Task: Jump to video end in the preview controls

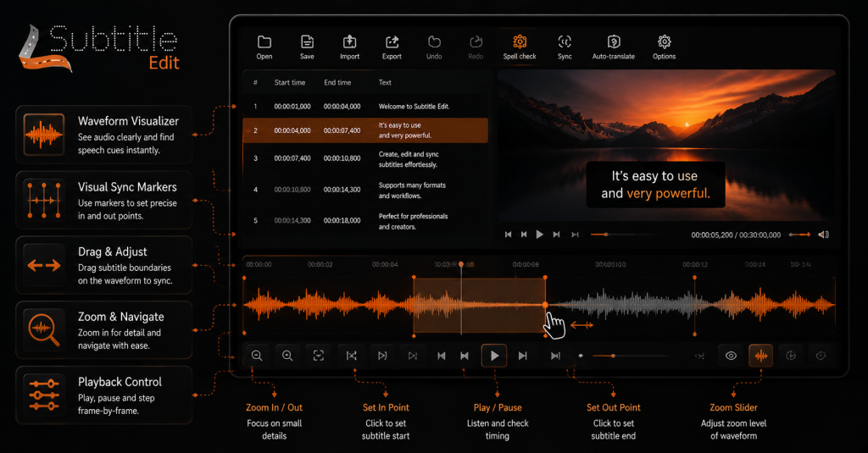Action: [x=576, y=235]
